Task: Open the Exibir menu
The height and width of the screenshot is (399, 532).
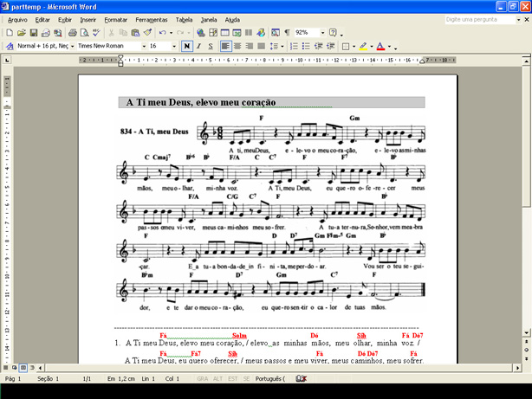Action: [x=65, y=20]
